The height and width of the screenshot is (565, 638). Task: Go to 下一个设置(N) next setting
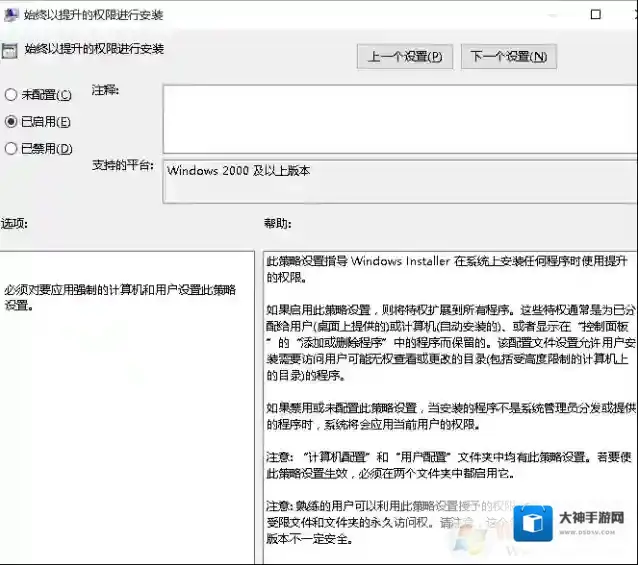(509, 57)
